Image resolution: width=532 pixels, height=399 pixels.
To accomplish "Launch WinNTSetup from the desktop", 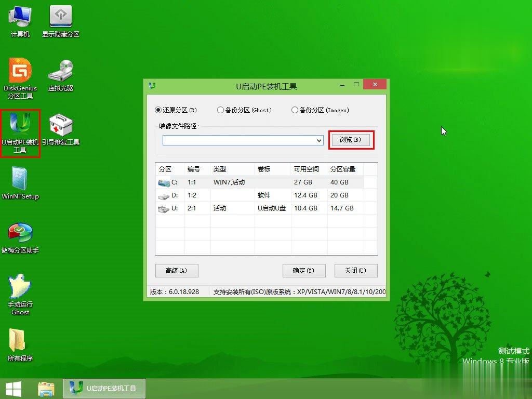I will click(x=20, y=183).
